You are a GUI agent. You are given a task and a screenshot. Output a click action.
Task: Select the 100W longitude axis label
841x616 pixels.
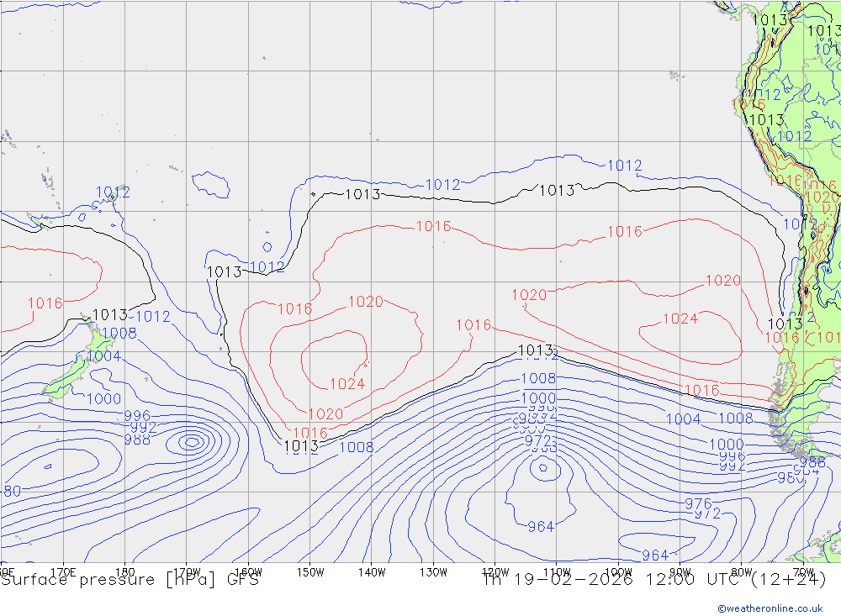pyautogui.click(x=618, y=571)
